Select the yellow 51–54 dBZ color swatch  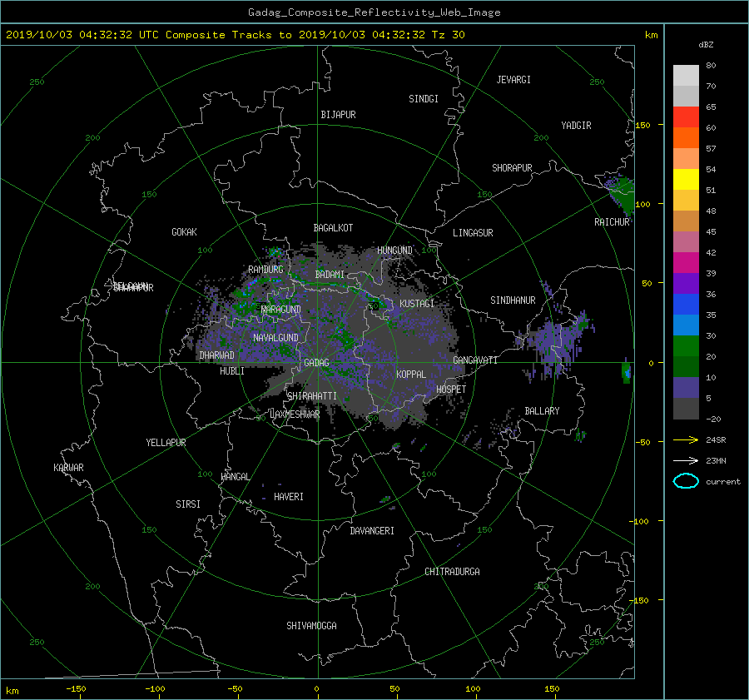[x=686, y=180]
